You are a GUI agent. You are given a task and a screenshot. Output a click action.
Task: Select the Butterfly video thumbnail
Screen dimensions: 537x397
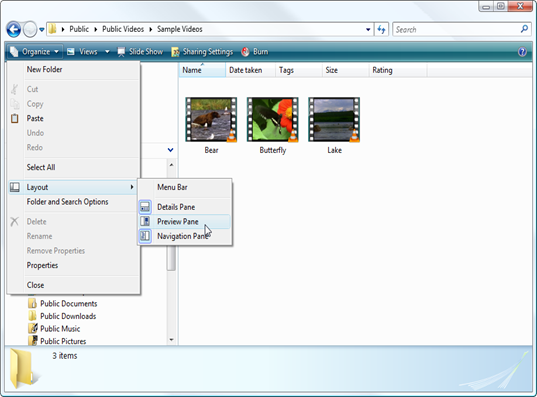[273, 120]
